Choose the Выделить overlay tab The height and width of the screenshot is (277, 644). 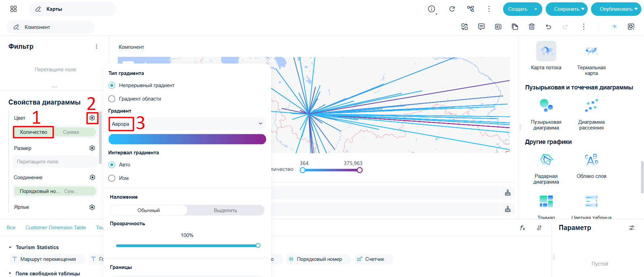click(x=226, y=210)
